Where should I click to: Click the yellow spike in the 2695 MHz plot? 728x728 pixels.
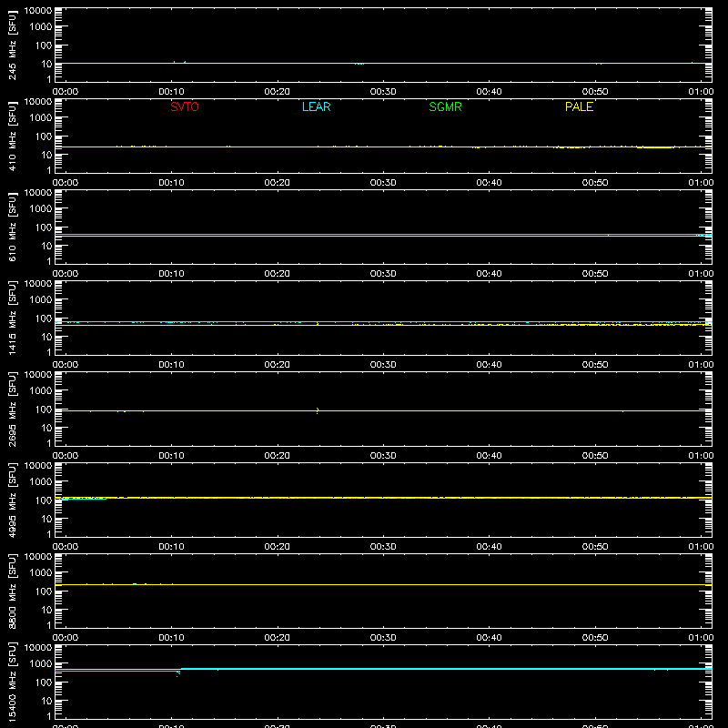317,410
